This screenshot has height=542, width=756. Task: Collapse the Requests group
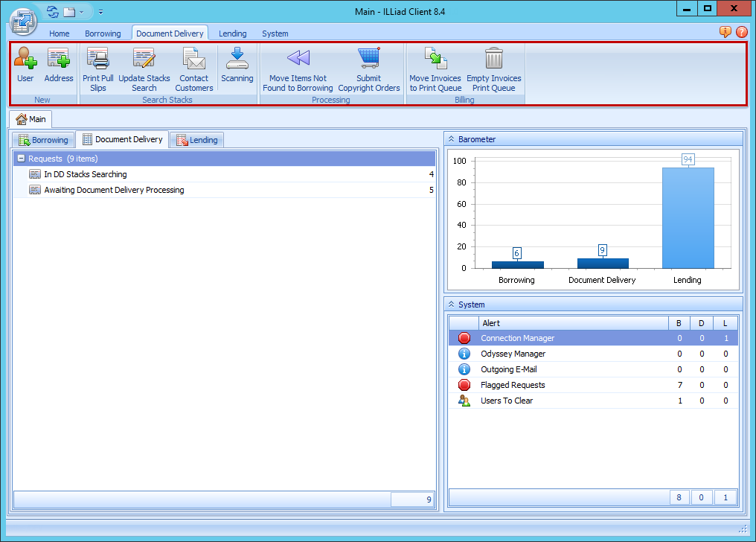(x=18, y=158)
